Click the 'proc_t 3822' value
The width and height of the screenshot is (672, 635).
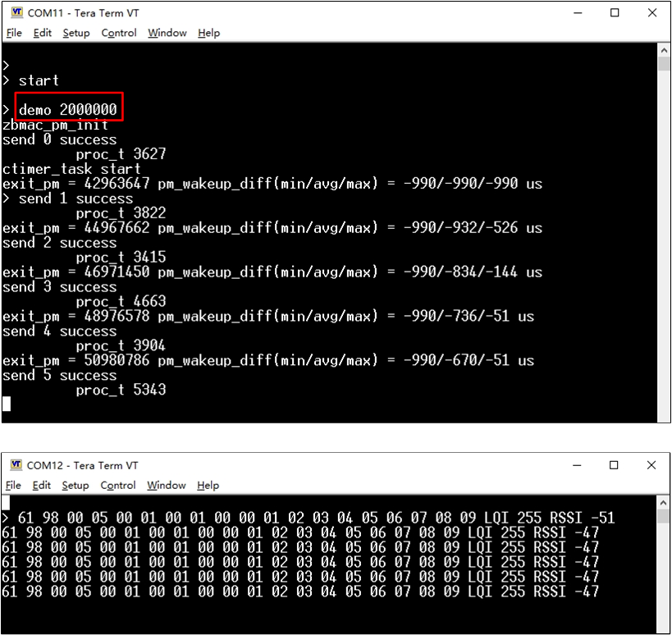(x=121, y=213)
